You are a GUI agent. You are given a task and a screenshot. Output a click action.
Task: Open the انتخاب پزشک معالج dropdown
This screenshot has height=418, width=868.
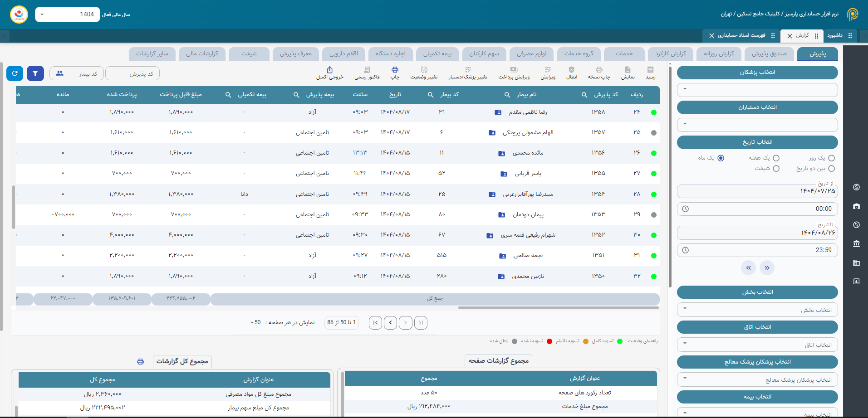pos(757,379)
